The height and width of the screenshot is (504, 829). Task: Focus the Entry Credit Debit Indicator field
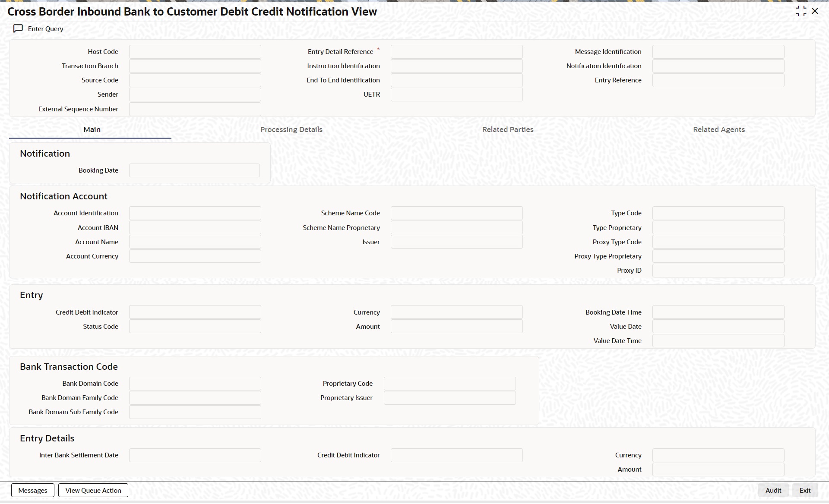pyautogui.click(x=195, y=312)
